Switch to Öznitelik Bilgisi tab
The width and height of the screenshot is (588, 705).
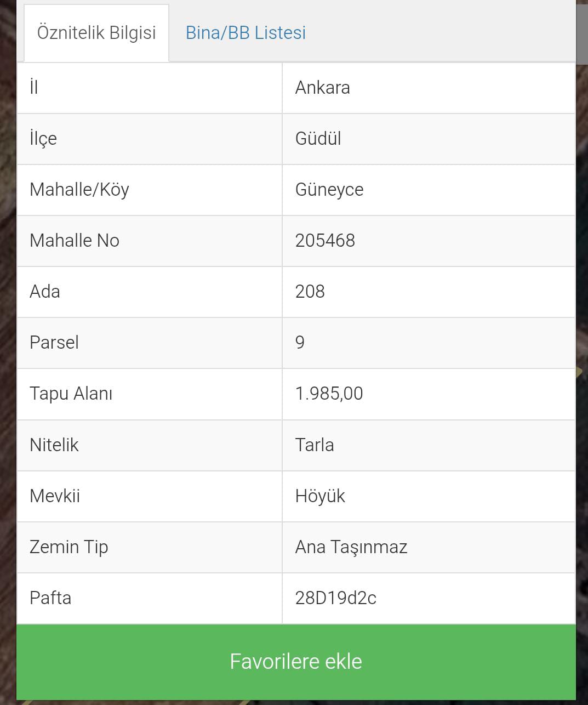(96, 33)
